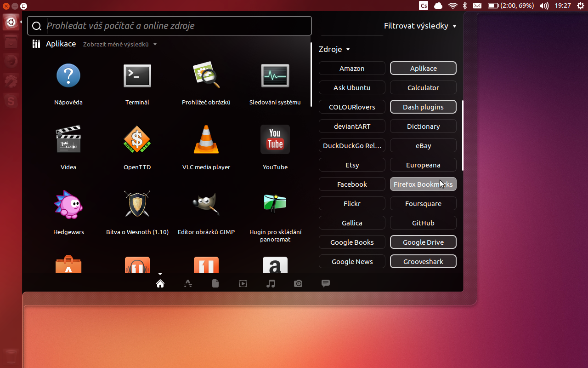This screenshot has height=368, width=588.
Task: Switch to the Home lens
Action: pos(160,283)
